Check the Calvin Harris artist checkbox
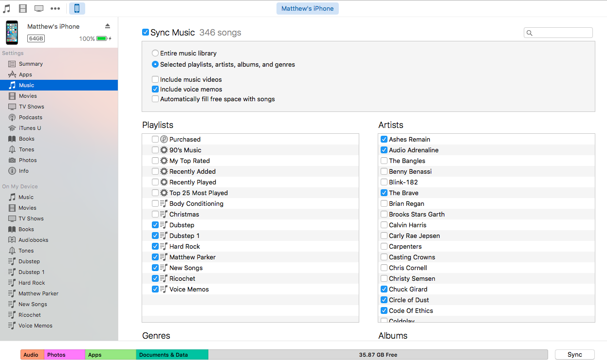 [x=384, y=225]
